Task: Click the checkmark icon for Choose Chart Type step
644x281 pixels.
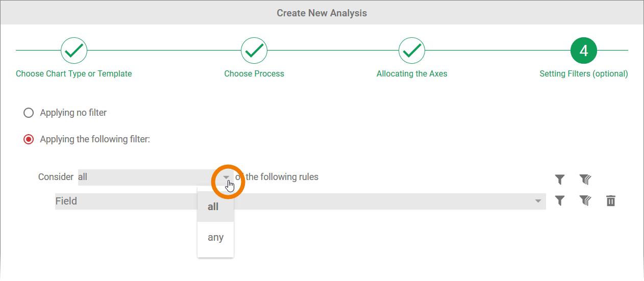Action: pyautogui.click(x=74, y=50)
